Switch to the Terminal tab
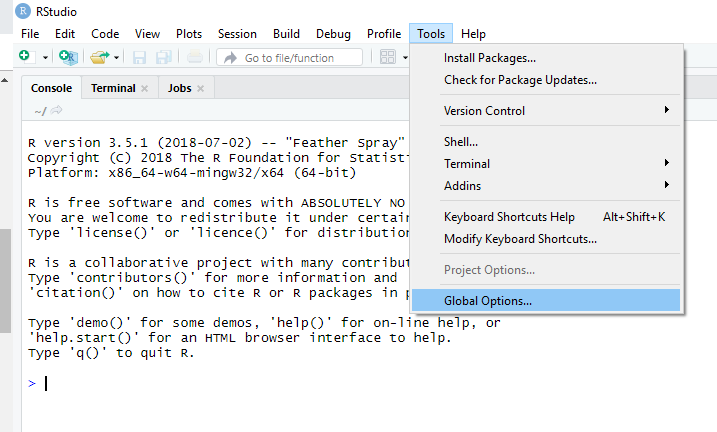The height and width of the screenshot is (432, 717). click(112, 88)
